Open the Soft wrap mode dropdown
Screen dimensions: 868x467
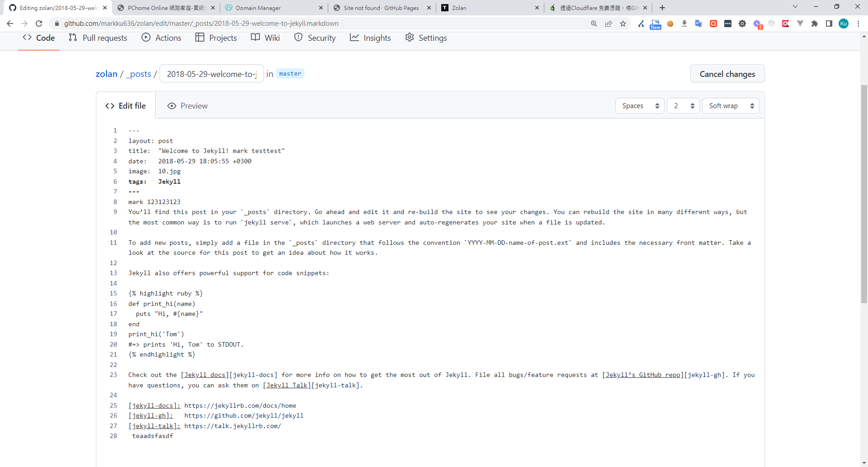pos(731,106)
